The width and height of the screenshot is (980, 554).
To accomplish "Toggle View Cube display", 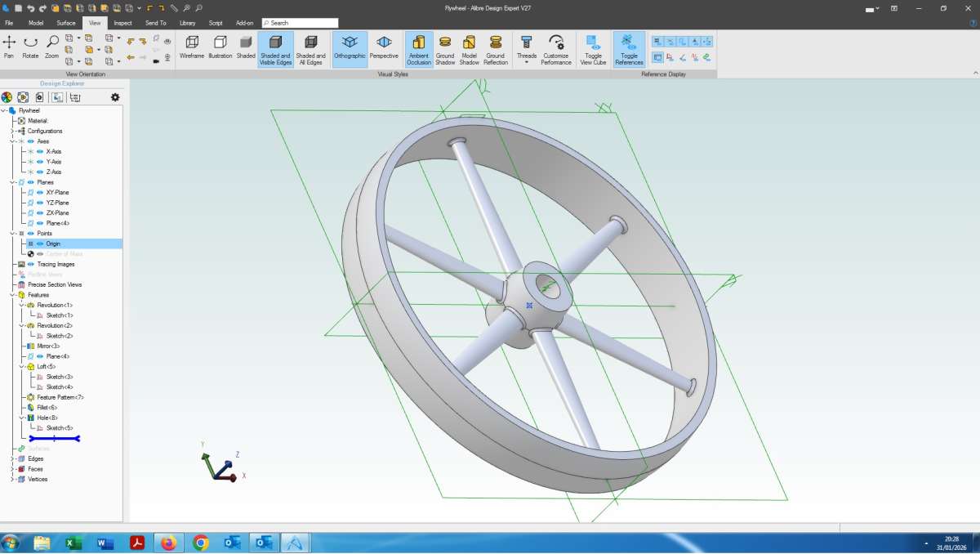I will pyautogui.click(x=594, y=49).
